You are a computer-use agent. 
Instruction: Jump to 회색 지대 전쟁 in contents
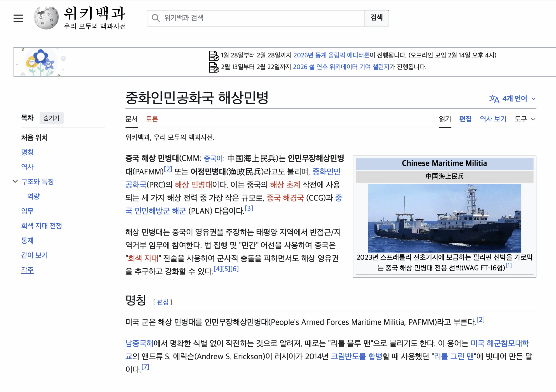coord(41,226)
